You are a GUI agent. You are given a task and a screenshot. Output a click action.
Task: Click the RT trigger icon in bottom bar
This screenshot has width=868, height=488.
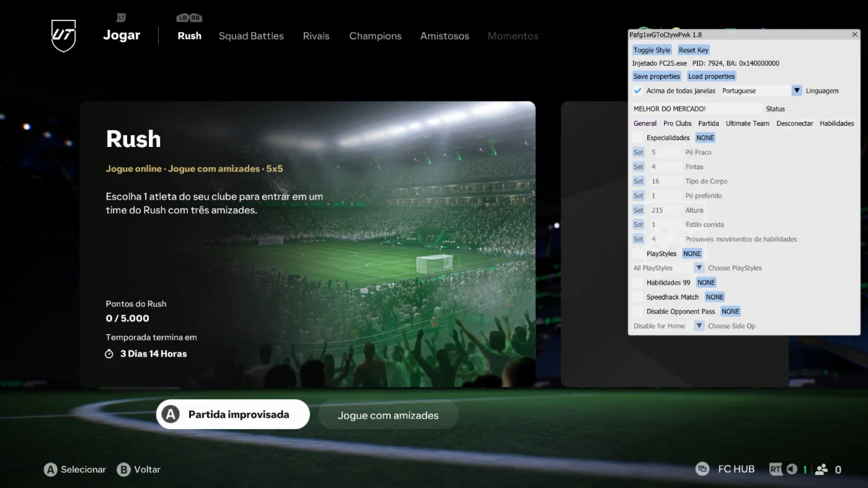(776, 469)
